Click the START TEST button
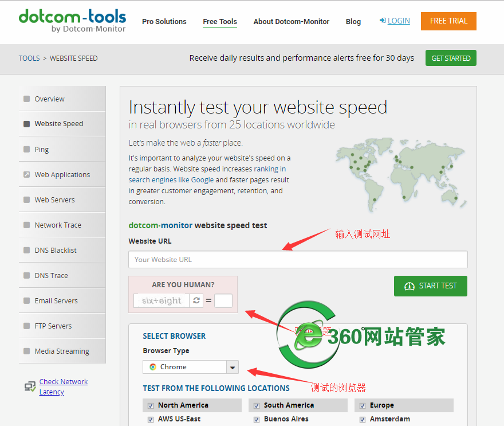504x426 pixels. point(430,286)
